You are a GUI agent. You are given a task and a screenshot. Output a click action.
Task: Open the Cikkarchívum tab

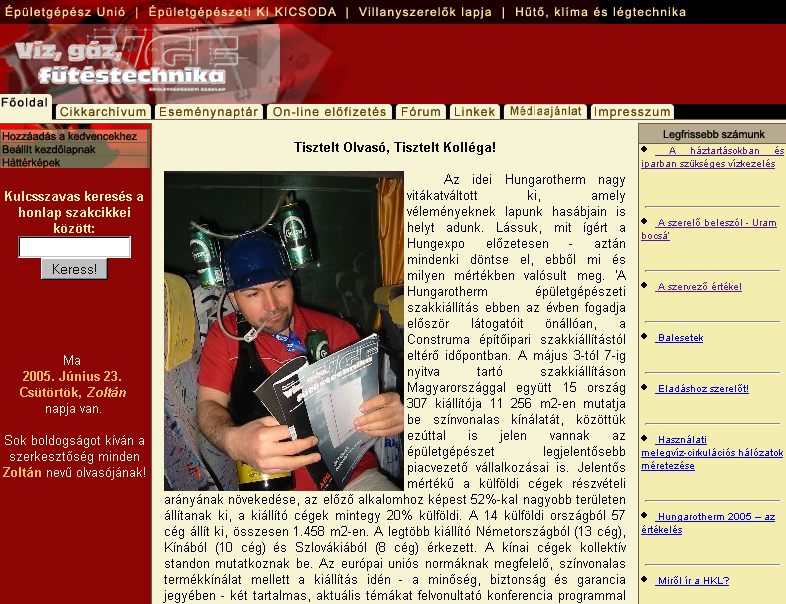(103, 111)
